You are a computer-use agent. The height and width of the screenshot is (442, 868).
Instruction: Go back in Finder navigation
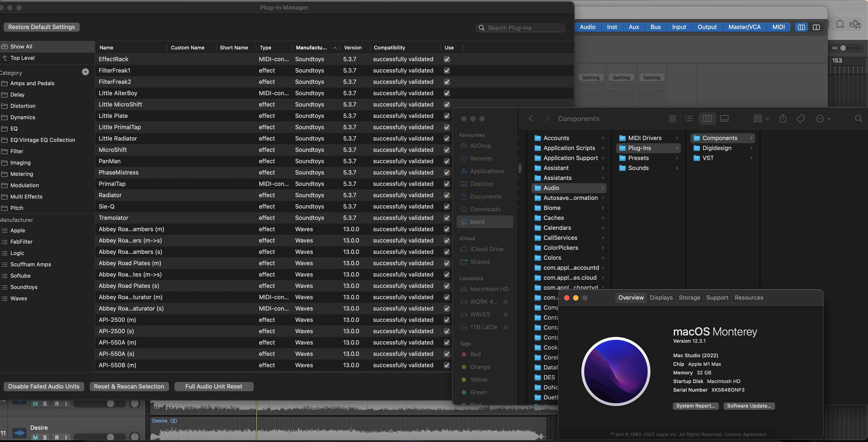tap(531, 119)
